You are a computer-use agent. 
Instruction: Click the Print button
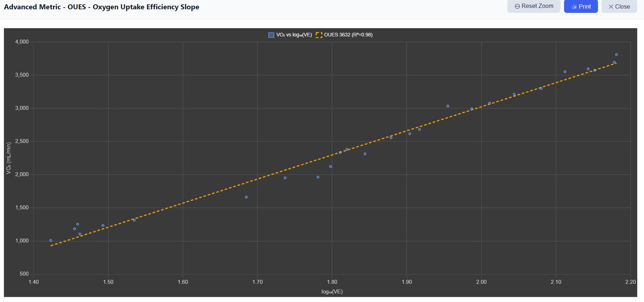click(x=581, y=6)
